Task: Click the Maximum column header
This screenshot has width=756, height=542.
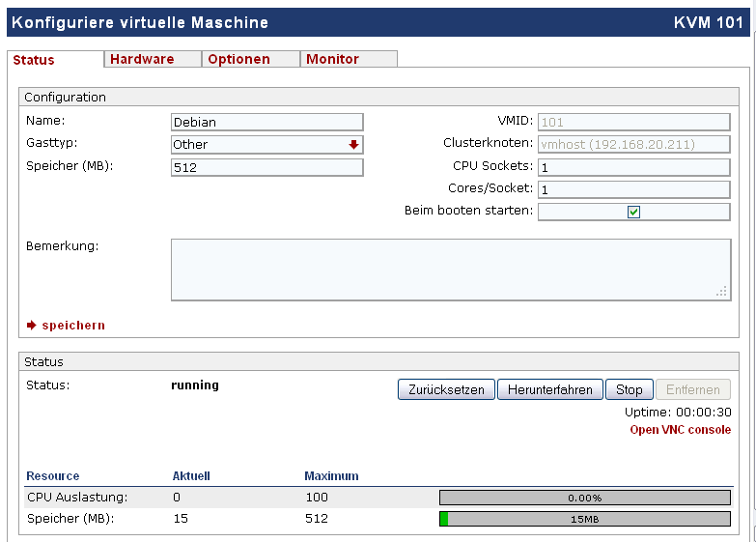Action: tap(331, 476)
